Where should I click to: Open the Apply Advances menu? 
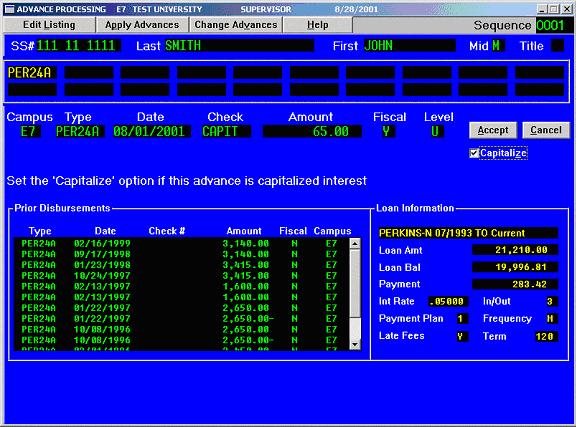(142, 25)
